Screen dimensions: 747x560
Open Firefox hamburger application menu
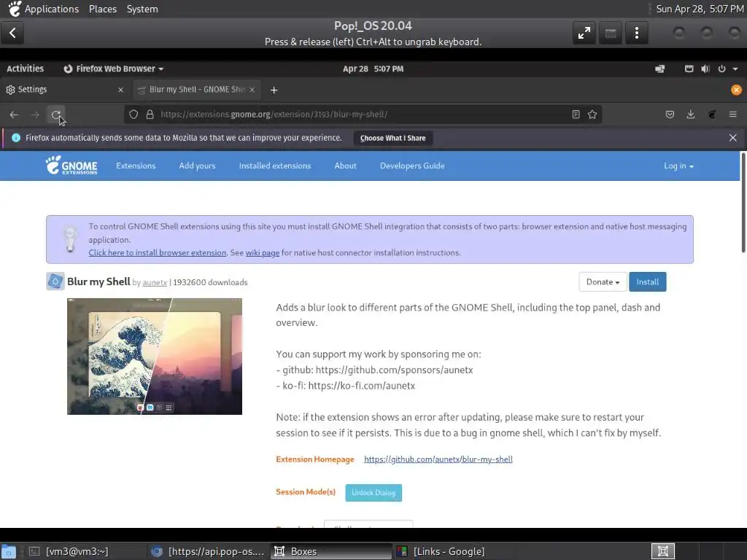tap(732, 114)
